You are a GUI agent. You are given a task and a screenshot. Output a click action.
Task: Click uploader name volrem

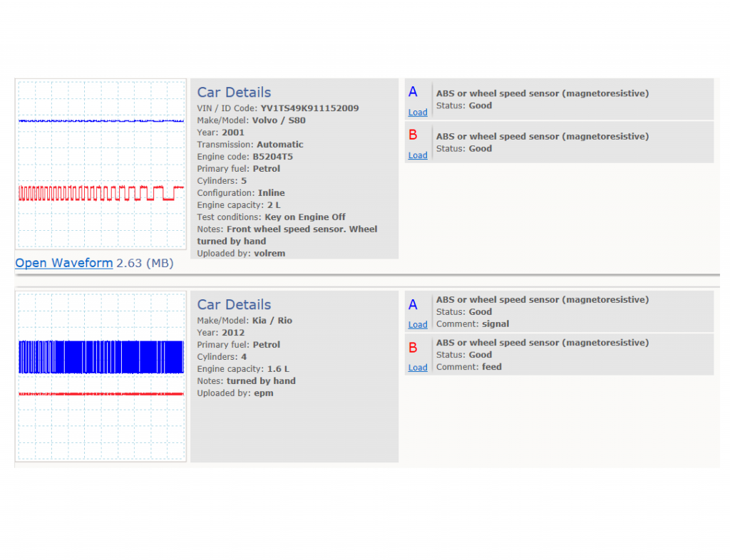(269, 254)
